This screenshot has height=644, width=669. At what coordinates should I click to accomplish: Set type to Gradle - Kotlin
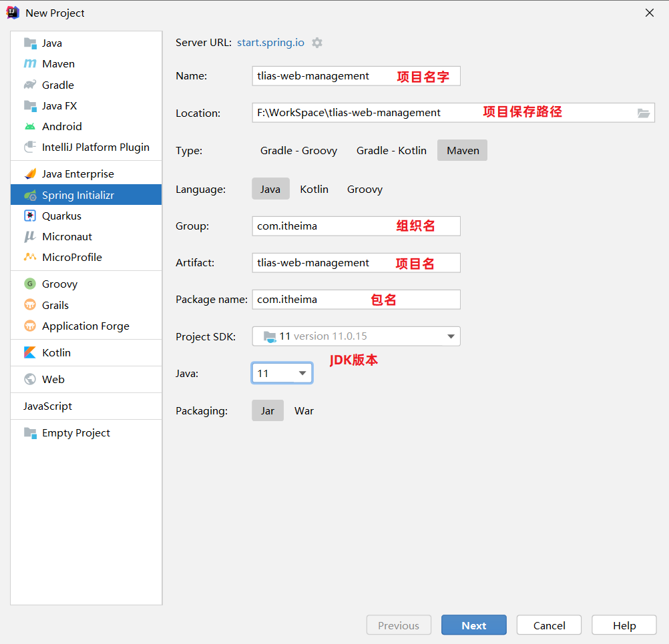pyautogui.click(x=391, y=151)
